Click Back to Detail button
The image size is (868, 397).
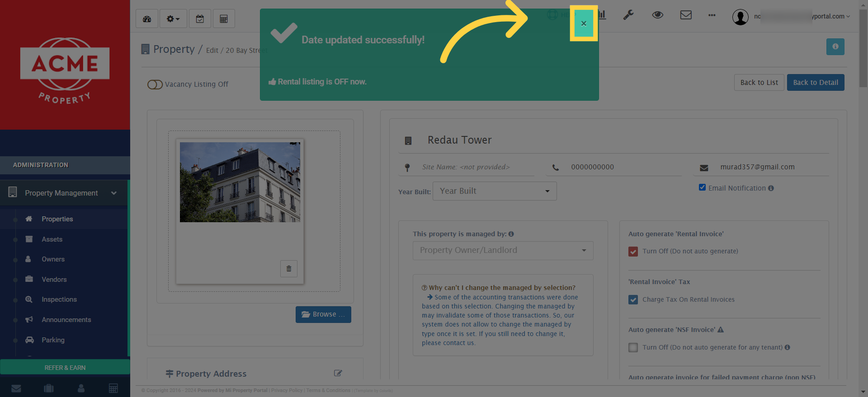816,82
